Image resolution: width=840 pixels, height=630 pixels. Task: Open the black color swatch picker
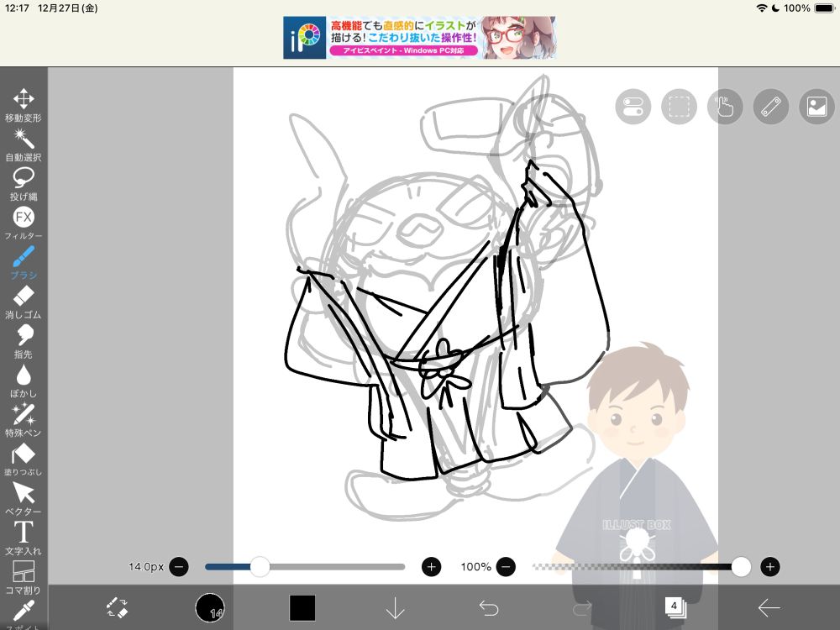302,608
